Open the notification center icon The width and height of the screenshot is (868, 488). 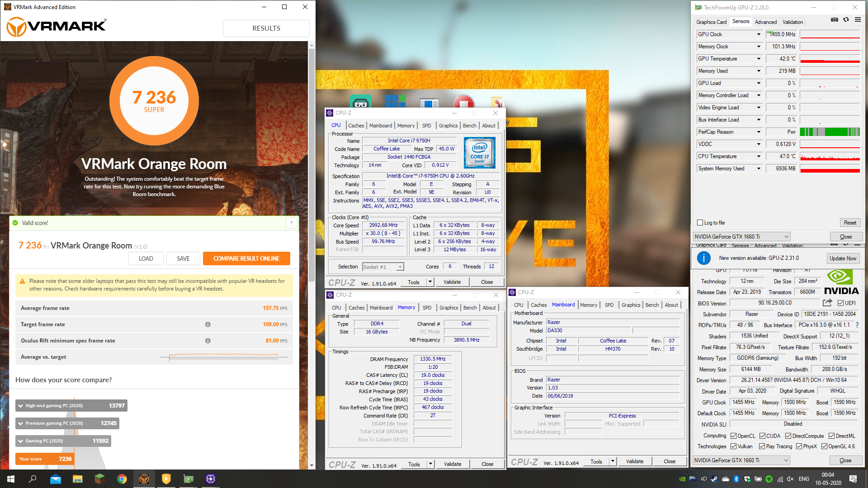pos(853,479)
